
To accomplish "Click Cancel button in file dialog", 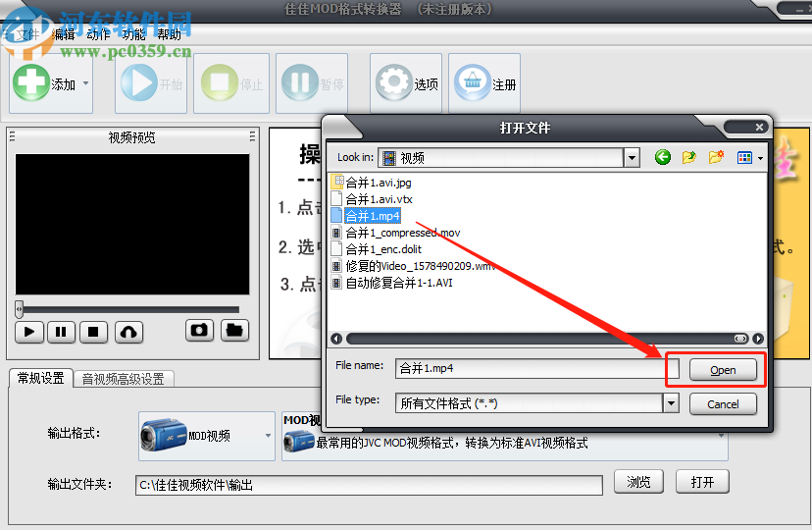I will coord(723,404).
